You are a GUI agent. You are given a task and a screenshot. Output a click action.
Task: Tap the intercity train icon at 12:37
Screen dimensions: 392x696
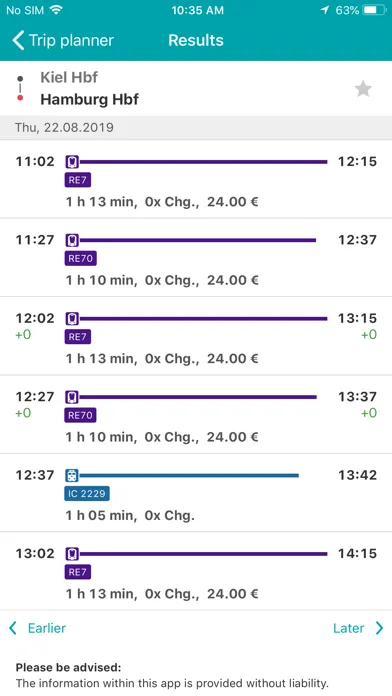pyautogui.click(x=72, y=476)
